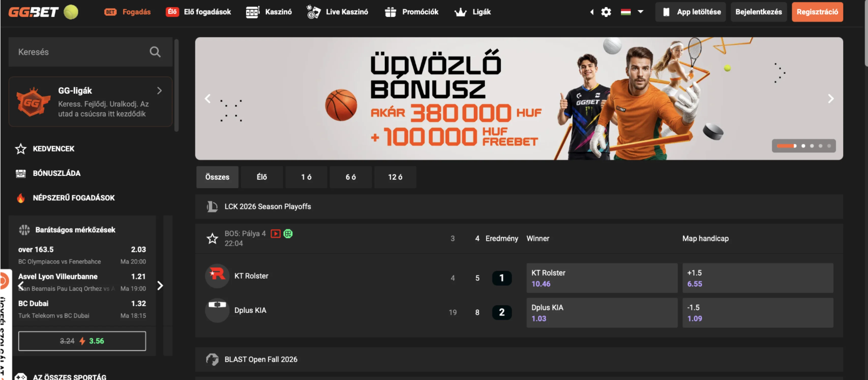Image resolution: width=868 pixels, height=380 pixels.
Task: Click the Keresés search field
Action: [90, 52]
